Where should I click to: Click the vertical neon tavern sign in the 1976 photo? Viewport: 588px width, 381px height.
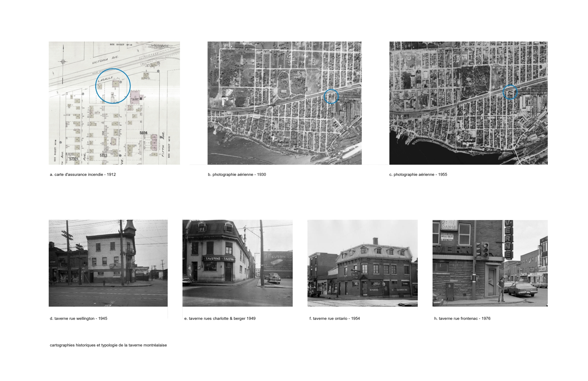(x=509, y=239)
